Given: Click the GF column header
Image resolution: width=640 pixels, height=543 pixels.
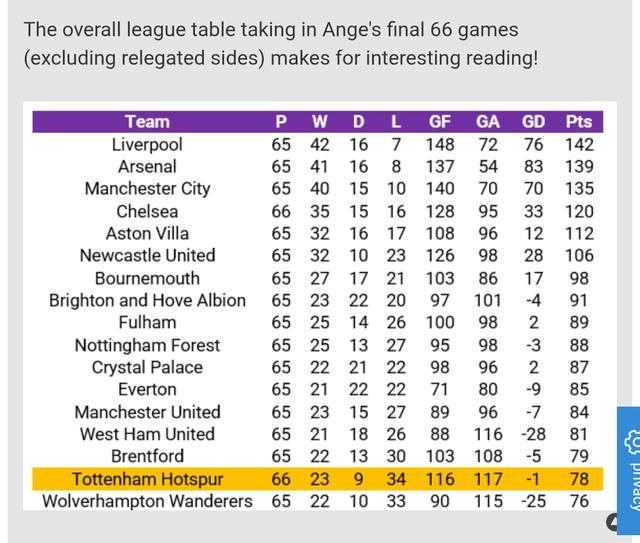Looking at the screenshot, I should (440, 122).
